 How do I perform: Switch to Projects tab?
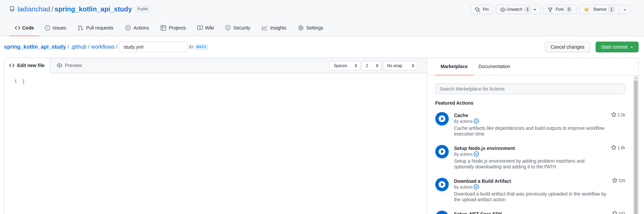click(173, 28)
